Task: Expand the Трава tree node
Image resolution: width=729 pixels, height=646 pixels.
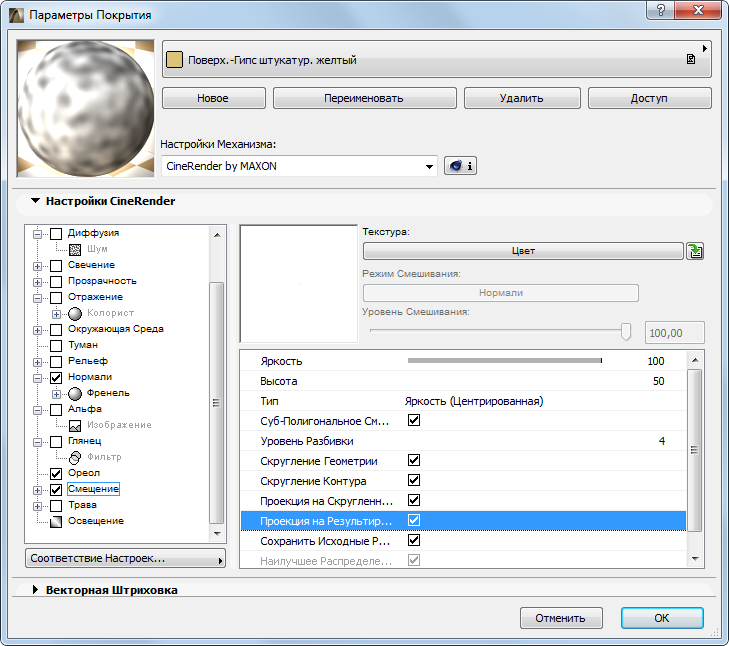Action: (x=37, y=506)
